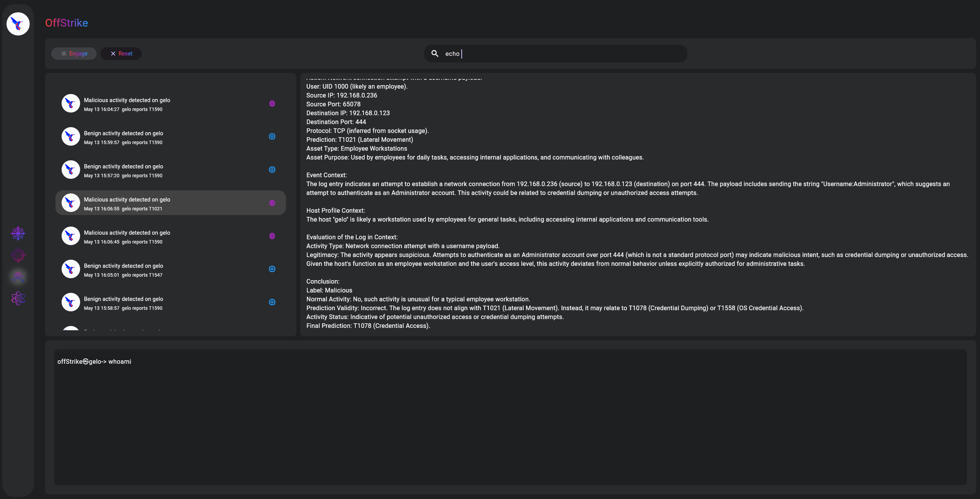Click timestamp 'May 13 16:04:27 gelo reports T1590'

point(123,109)
